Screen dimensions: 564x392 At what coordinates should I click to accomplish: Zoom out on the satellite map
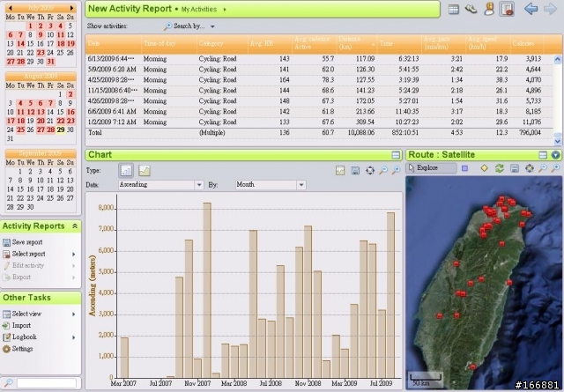tap(543, 168)
